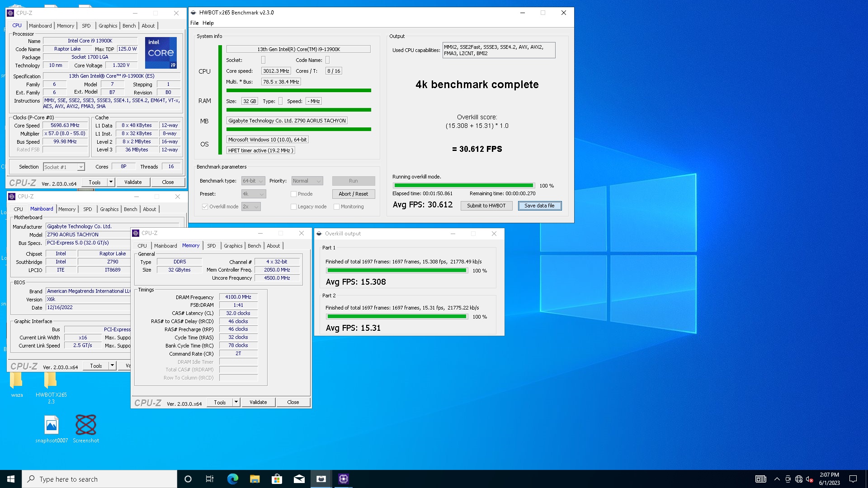Expand Tools arrow in CPU-Z Memory window
868x488 pixels.
tap(236, 402)
